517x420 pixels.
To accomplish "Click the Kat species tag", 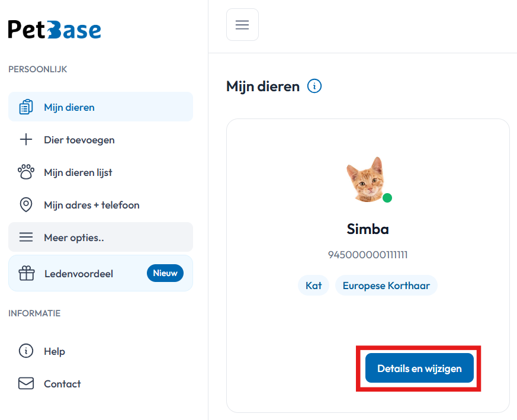I will 313,286.
